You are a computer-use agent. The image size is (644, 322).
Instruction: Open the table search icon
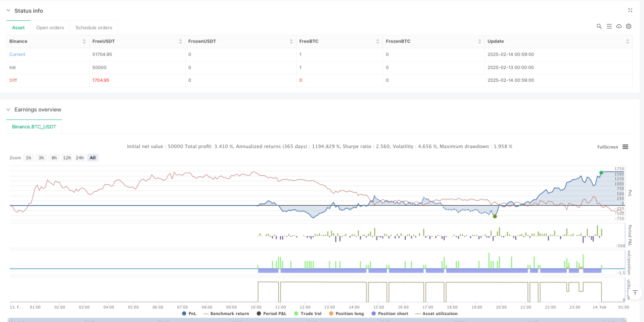[599, 26]
